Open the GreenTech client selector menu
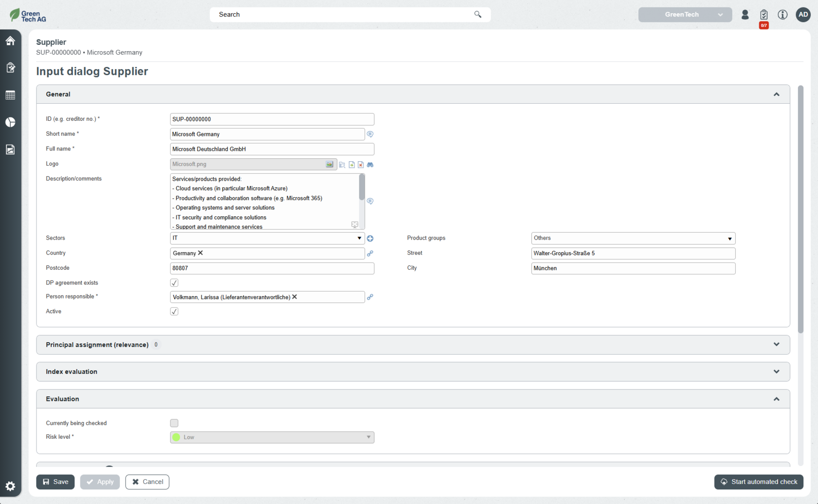The width and height of the screenshot is (818, 504). pos(685,15)
